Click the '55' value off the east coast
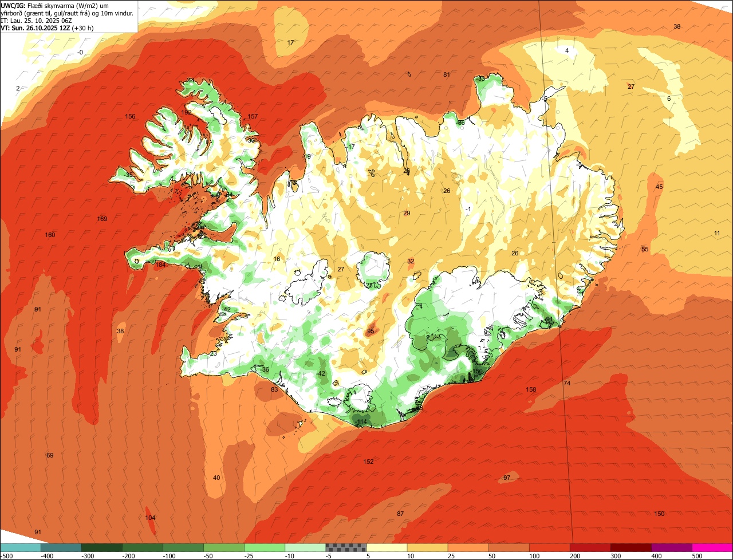Viewport: 733px width, 560px height. tap(645, 250)
